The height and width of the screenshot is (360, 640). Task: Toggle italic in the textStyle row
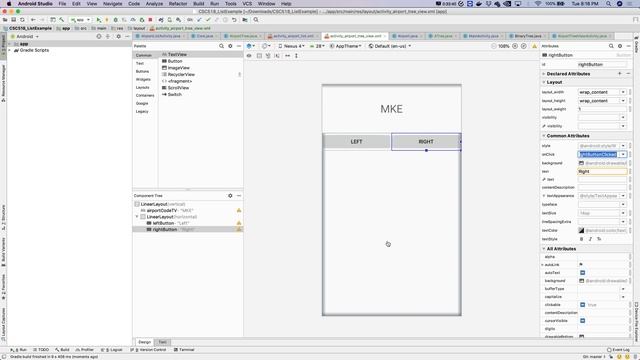pyautogui.click(x=590, y=239)
